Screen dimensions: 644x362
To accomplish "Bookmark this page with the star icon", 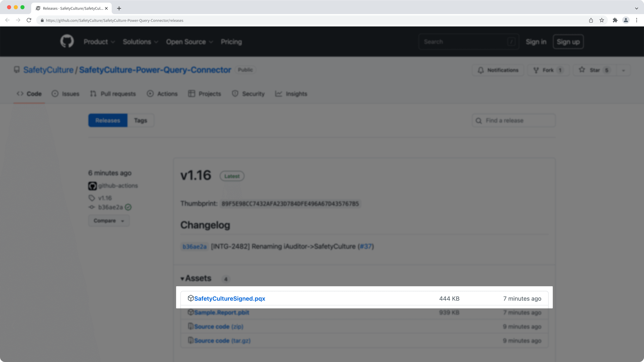I will click(602, 20).
